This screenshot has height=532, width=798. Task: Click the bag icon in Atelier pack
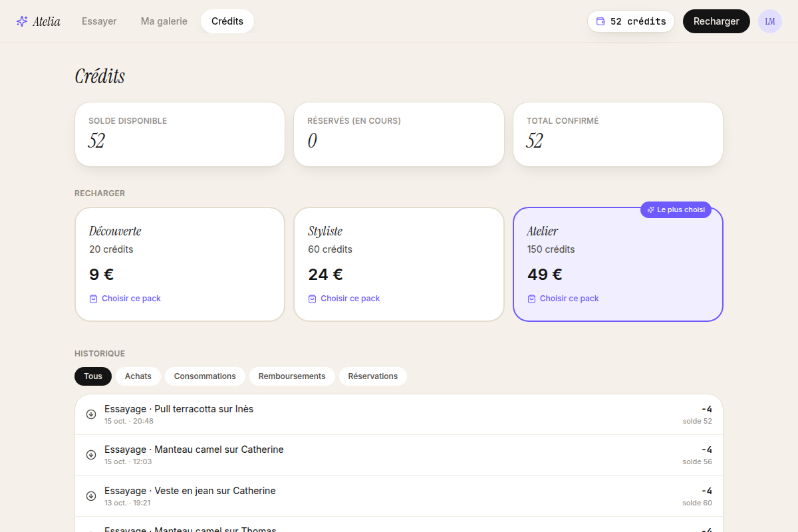(531, 299)
